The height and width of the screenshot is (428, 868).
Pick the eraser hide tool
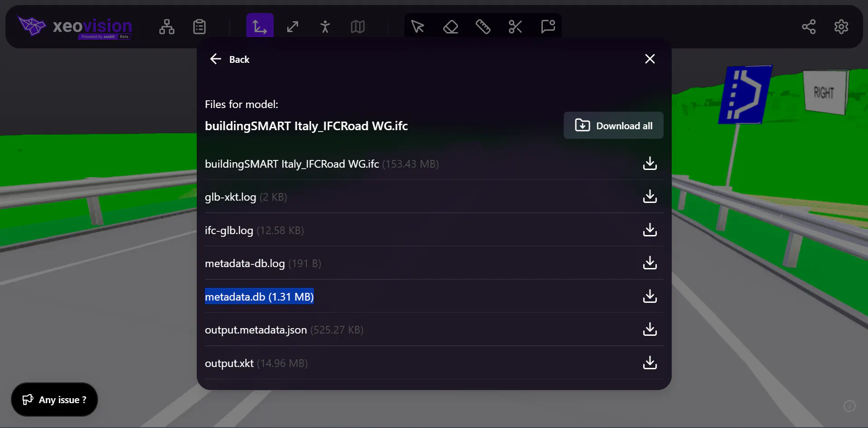click(x=451, y=27)
